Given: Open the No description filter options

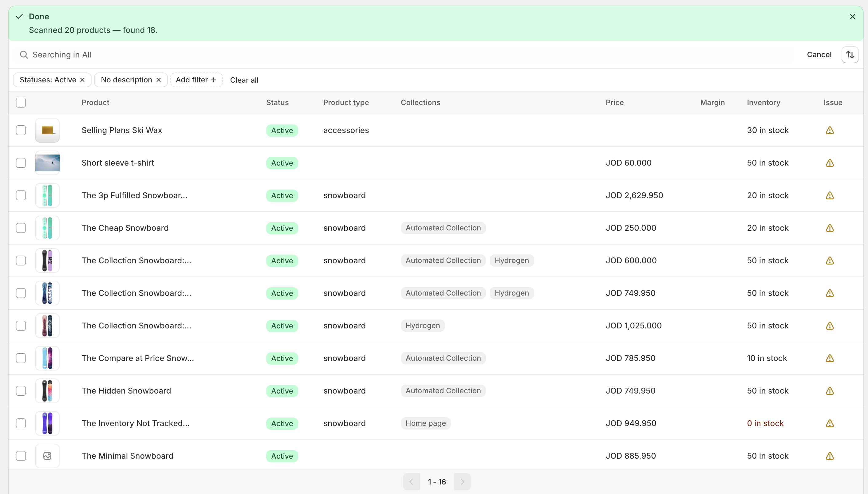Looking at the screenshot, I should [x=126, y=80].
